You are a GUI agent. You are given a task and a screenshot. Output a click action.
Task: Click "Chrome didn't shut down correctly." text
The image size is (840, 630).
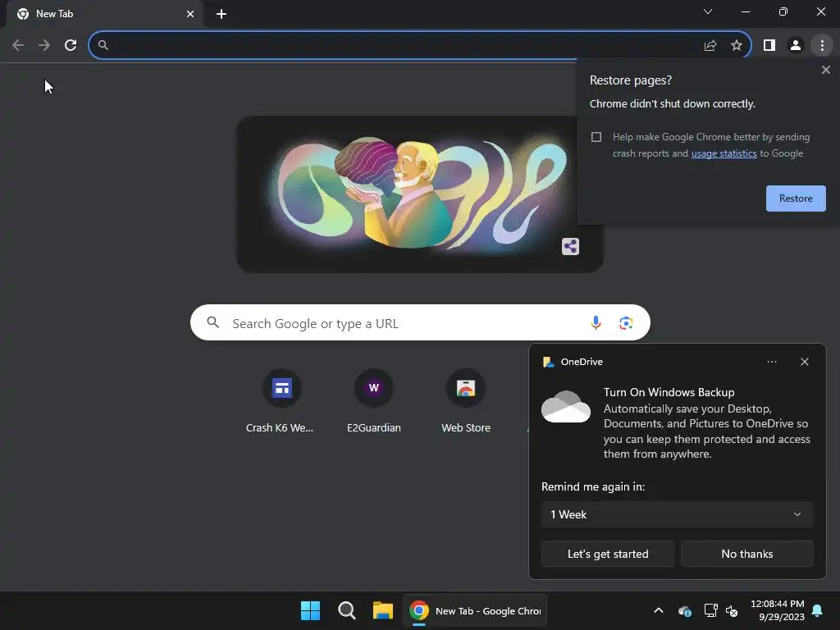(x=673, y=104)
